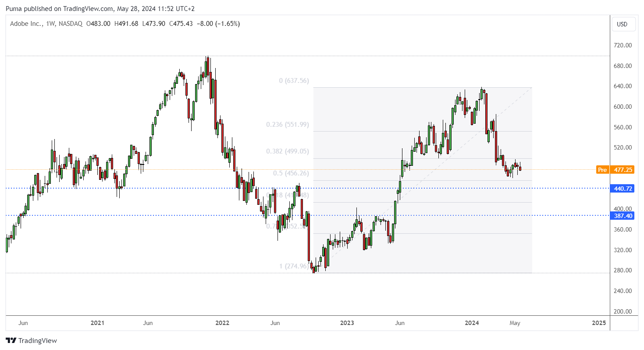Image resolution: width=644 pixels, height=350 pixels.
Task: Click the 0.236 (551.99) Fibonacci label
Action: tap(288, 125)
